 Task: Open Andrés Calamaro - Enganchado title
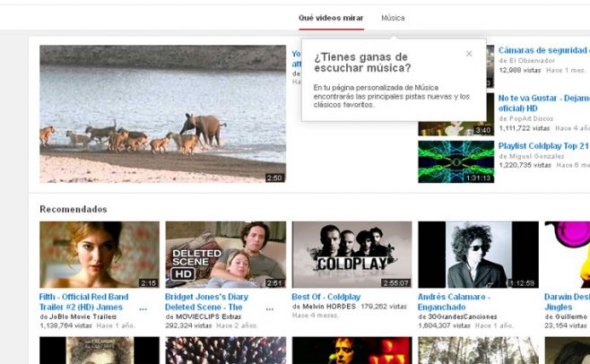(455, 302)
